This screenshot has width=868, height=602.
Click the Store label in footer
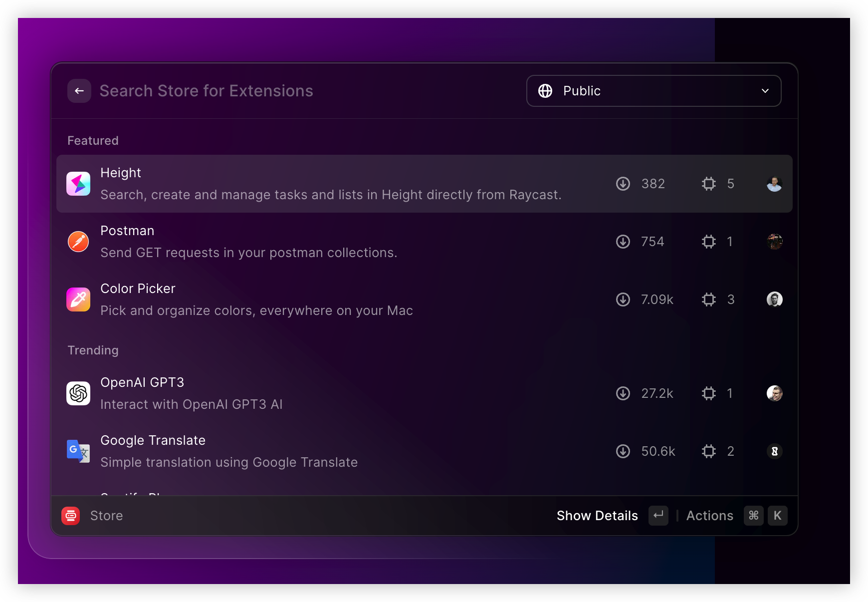pyautogui.click(x=106, y=516)
